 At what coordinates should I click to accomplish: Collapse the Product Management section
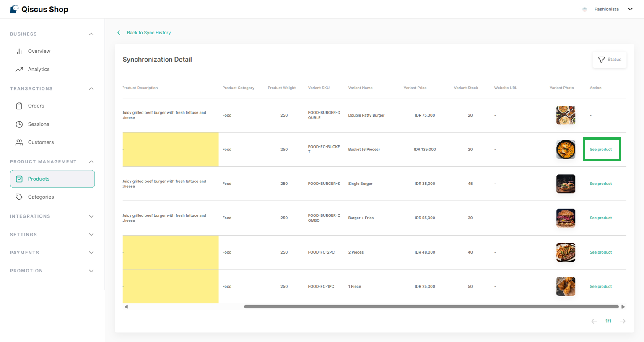point(91,162)
